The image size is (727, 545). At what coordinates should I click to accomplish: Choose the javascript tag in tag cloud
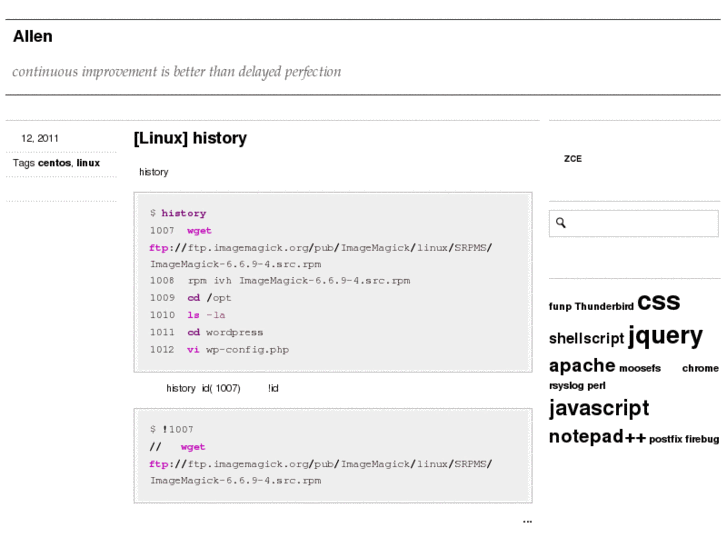click(598, 407)
